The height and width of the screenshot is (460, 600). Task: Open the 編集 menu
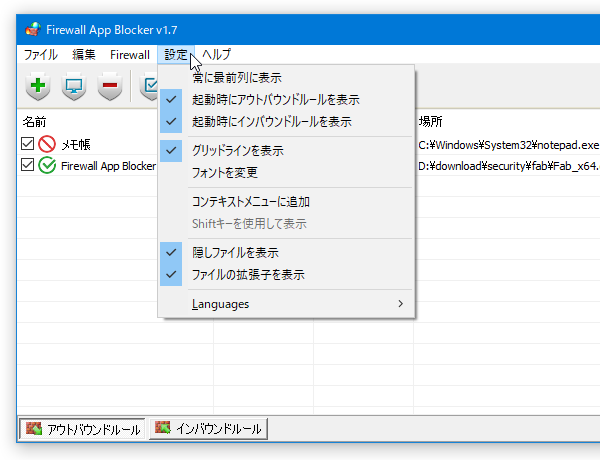tap(84, 55)
